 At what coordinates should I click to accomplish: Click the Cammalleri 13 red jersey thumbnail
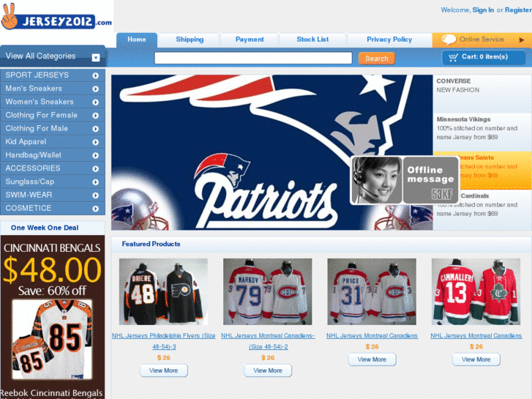(476, 291)
